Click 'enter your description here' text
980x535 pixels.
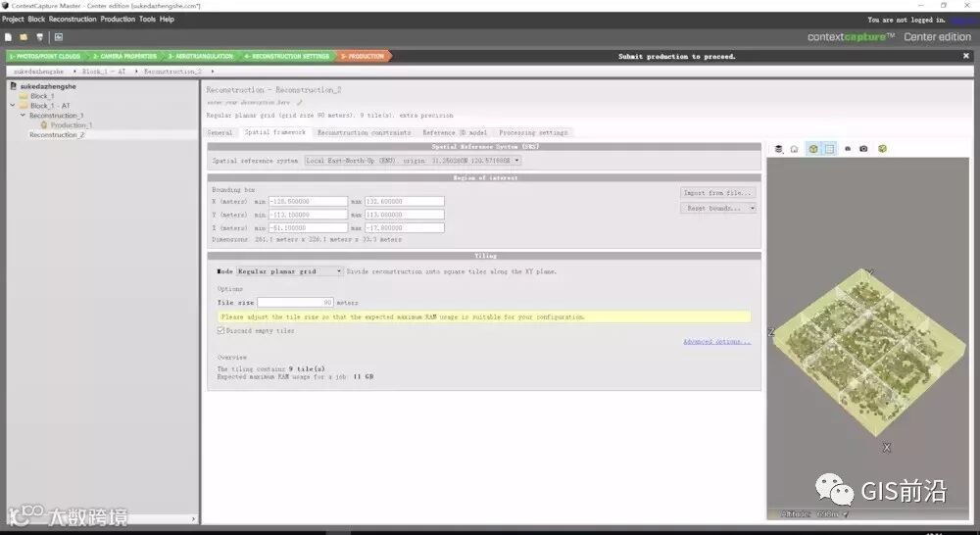249,102
